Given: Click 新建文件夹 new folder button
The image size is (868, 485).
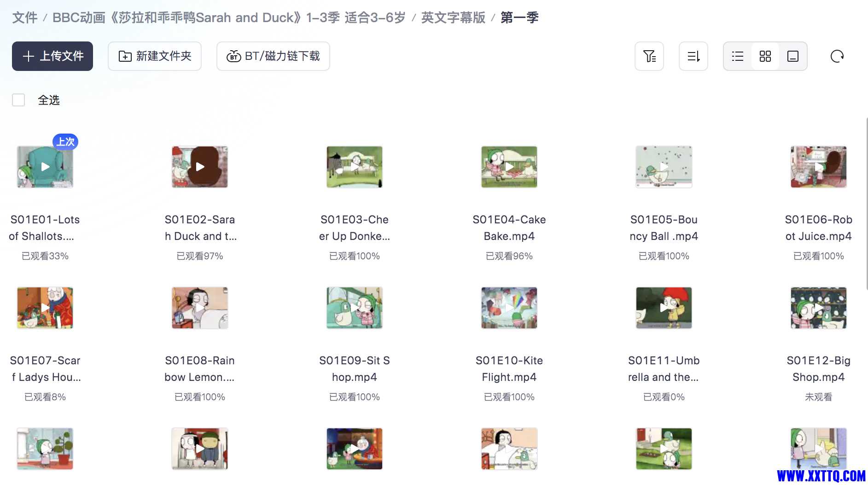Looking at the screenshot, I should coord(155,56).
